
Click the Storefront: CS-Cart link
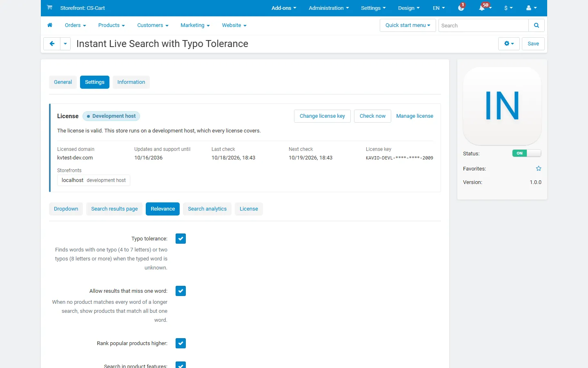tap(82, 8)
